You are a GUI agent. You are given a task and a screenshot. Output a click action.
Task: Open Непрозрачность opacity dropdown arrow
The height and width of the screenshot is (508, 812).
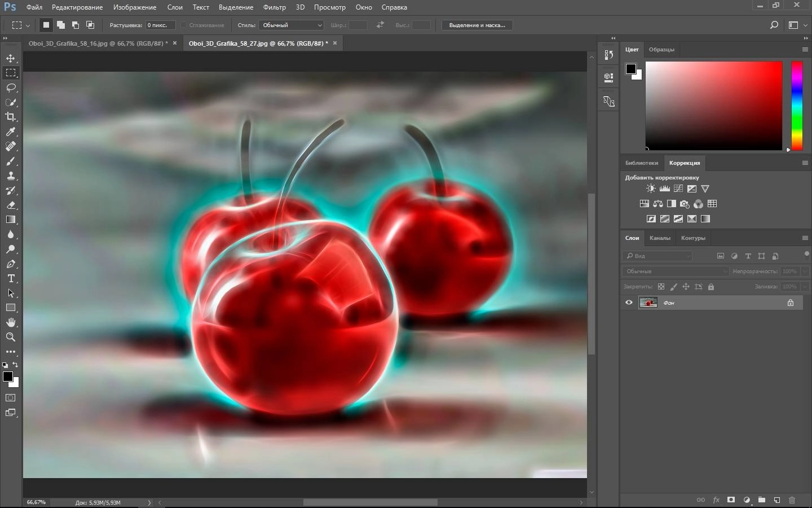805,271
